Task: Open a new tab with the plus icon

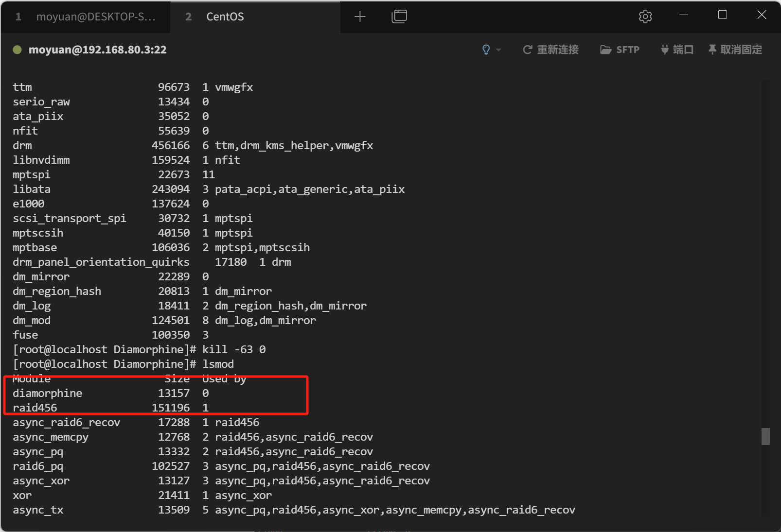Action: click(360, 17)
